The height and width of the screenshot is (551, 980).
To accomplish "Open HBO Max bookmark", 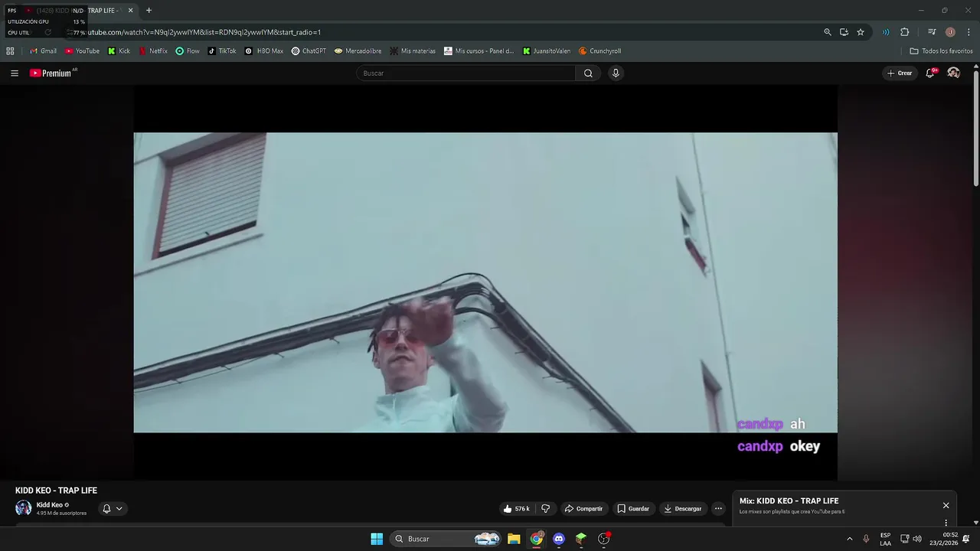I will click(264, 51).
